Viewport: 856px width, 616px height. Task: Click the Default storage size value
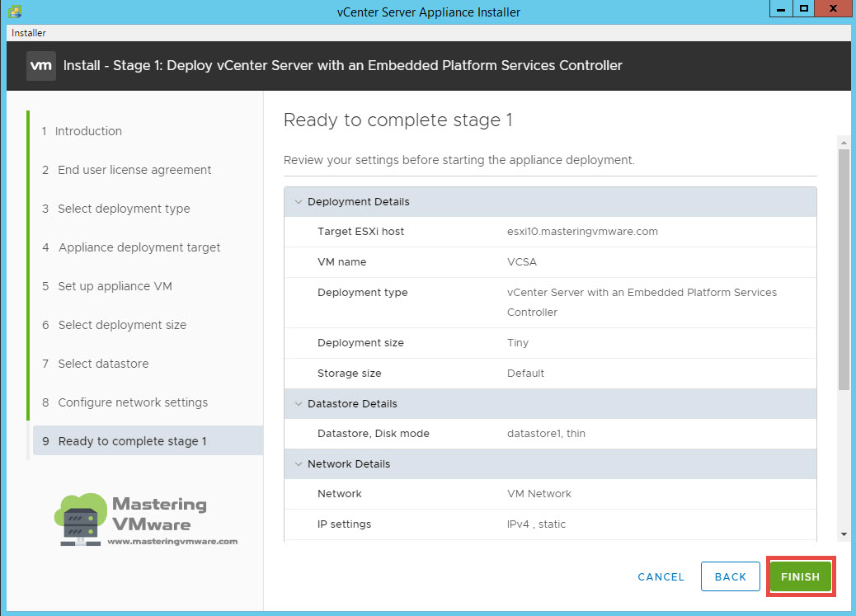click(x=525, y=374)
